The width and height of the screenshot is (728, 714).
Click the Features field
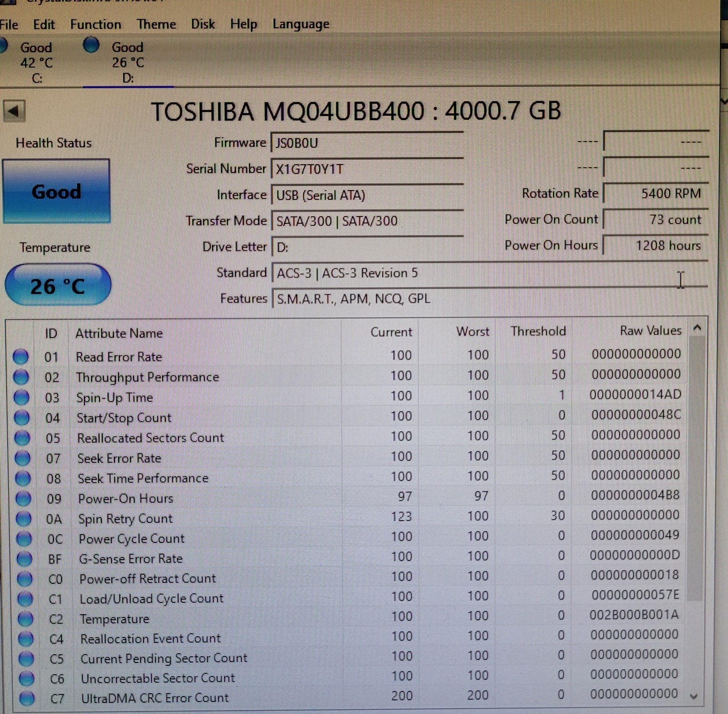point(490,299)
